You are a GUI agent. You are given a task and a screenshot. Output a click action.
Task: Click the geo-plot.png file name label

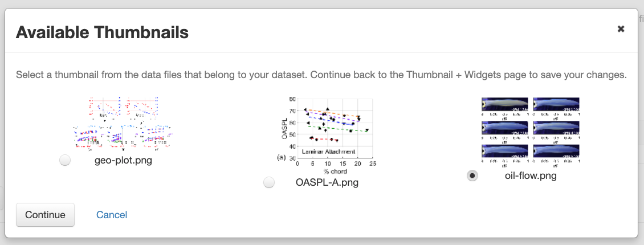[x=123, y=160]
